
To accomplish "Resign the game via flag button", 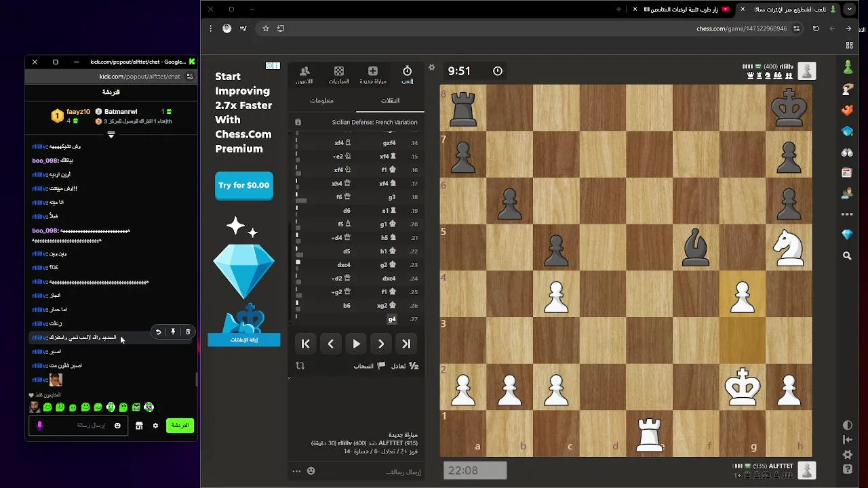I will [370, 366].
